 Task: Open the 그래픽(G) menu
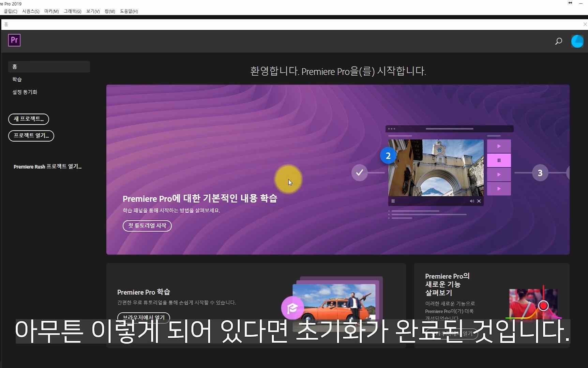pos(73,11)
